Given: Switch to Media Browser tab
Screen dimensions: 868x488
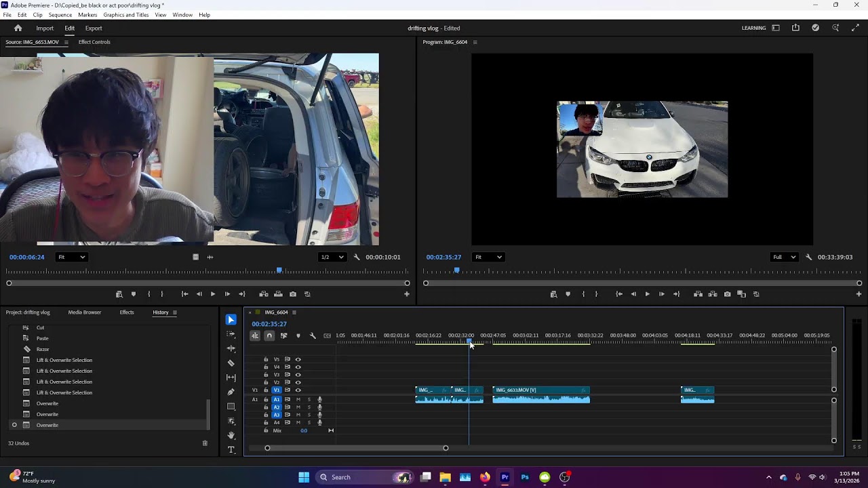Looking at the screenshot, I should pyautogui.click(x=85, y=312).
